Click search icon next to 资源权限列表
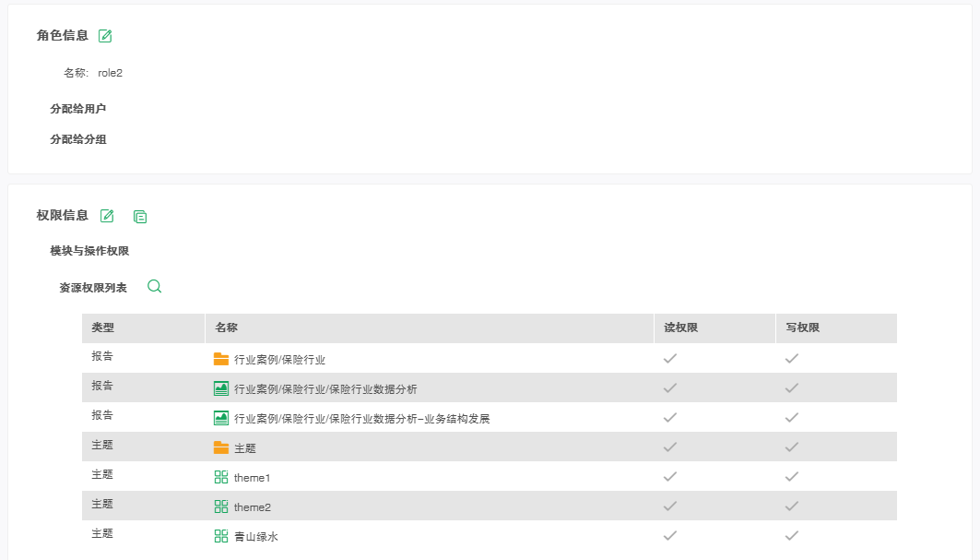Viewport: 980px width, 560px height. pyautogui.click(x=155, y=287)
